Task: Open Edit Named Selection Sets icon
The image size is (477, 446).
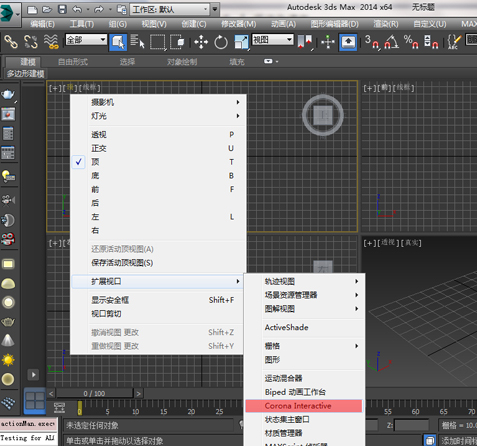Action: (454, 42)
